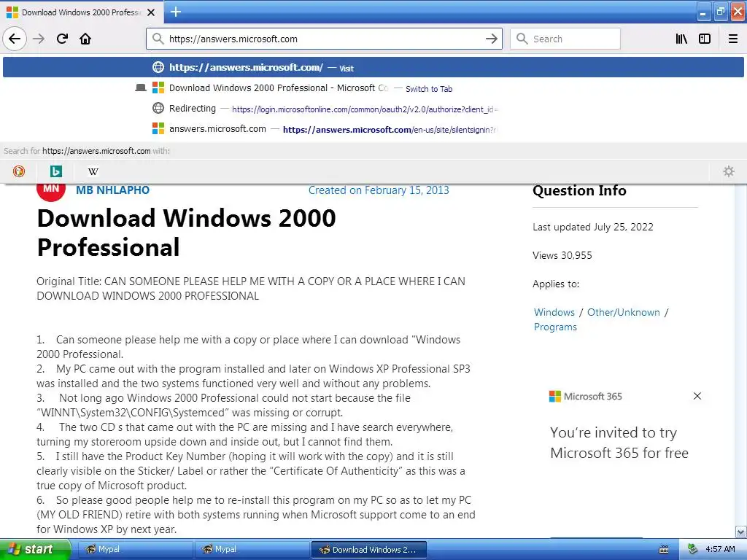Click the page scrollbar down arrow
This screenshot has height=560, width=747.
coord(740,532)
